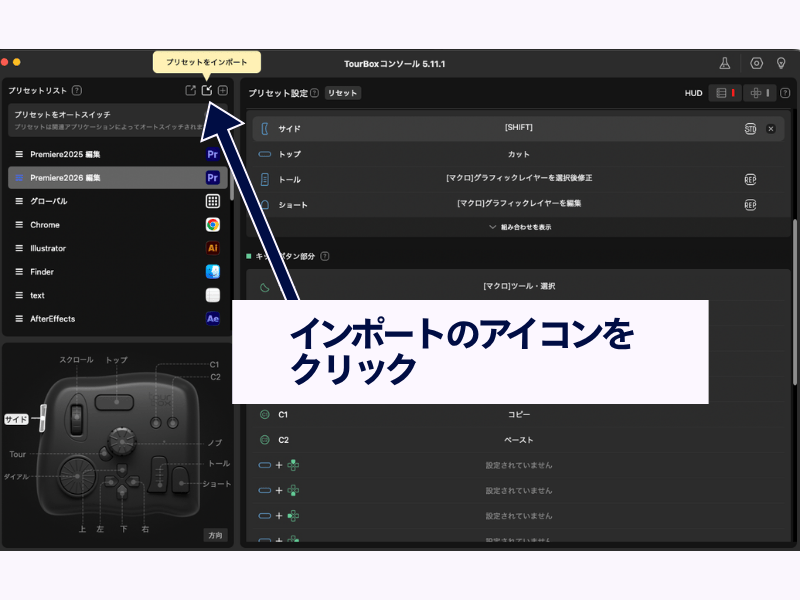Screen dimensions: 800x600
Task: Select the Premiere2025 編集 preset
Action: pyautogui.click(x=110, y=154)
